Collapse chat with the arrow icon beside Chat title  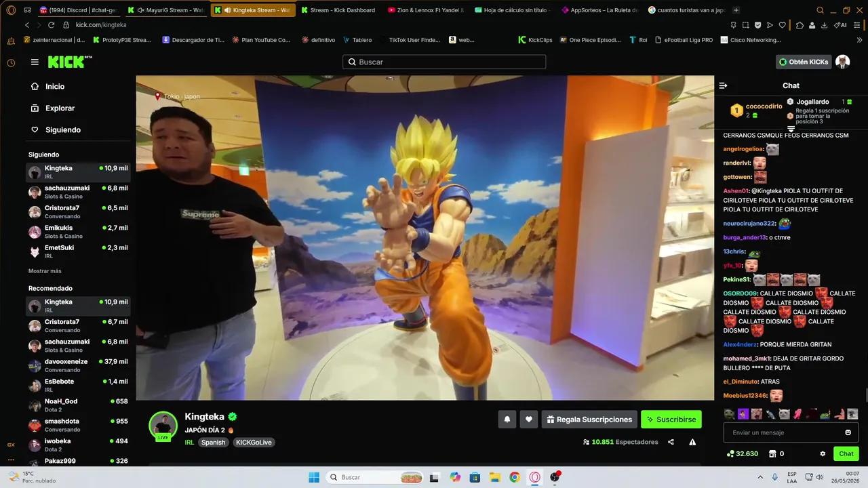(x=723, y=85)
